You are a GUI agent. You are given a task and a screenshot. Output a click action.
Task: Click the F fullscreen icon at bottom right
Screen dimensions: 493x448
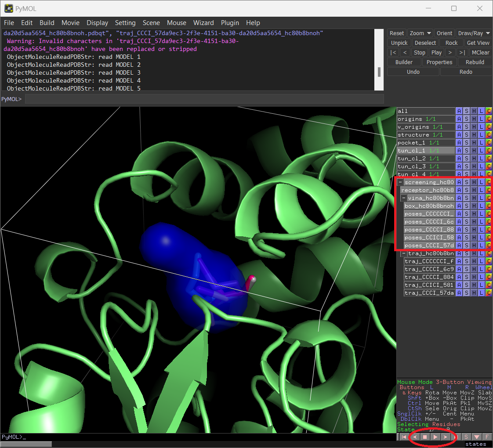(487, 437)
